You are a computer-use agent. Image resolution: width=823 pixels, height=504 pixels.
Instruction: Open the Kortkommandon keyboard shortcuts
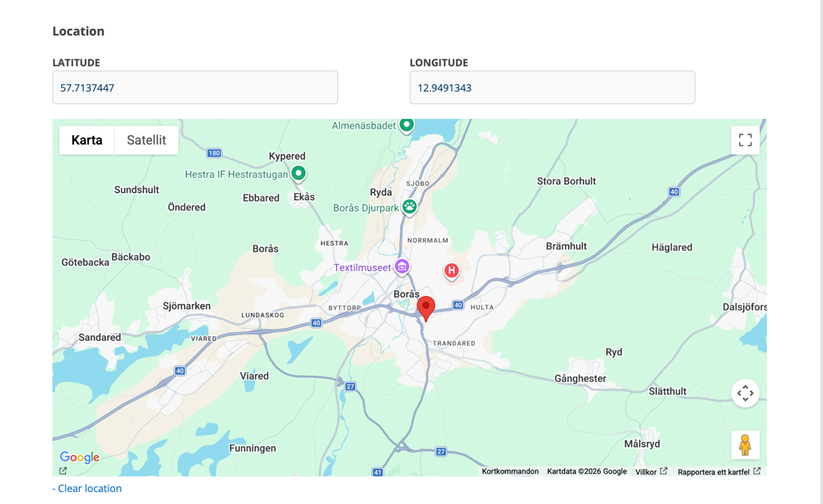click(x=510, y=472)
